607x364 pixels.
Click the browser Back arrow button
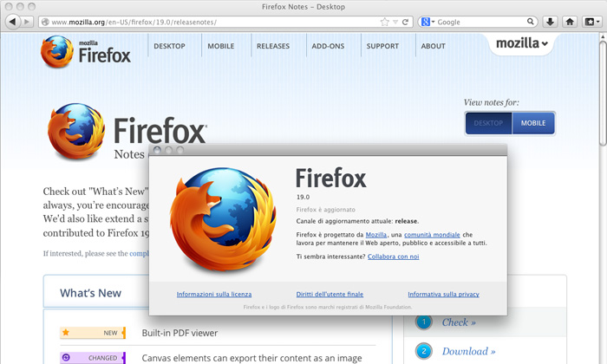(14, 22)
